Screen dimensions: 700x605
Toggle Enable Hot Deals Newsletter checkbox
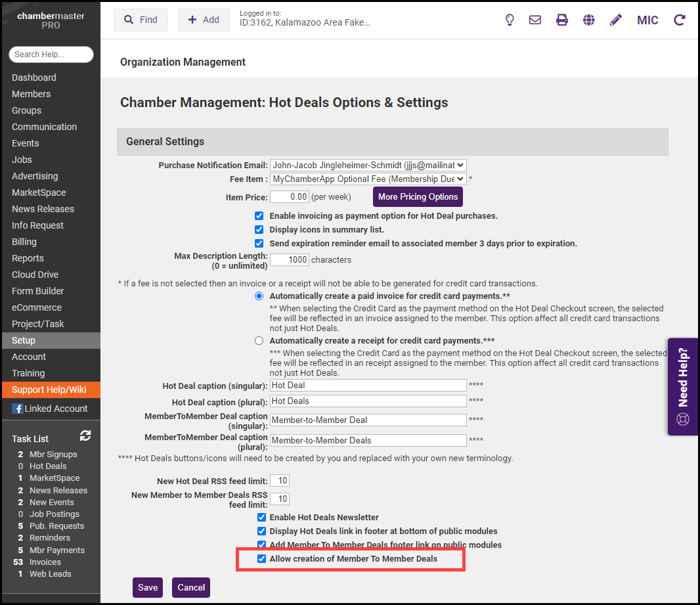pyautogui.click(x=262, y=517)
